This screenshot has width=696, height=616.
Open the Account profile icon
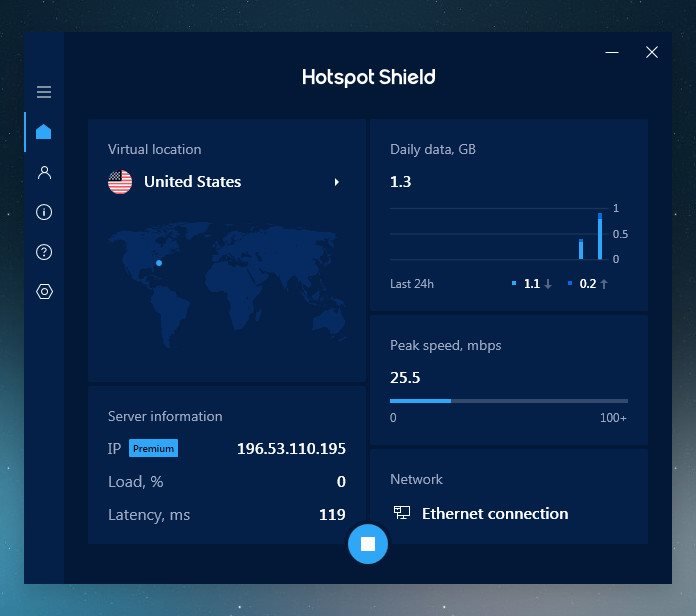[44, 172]
